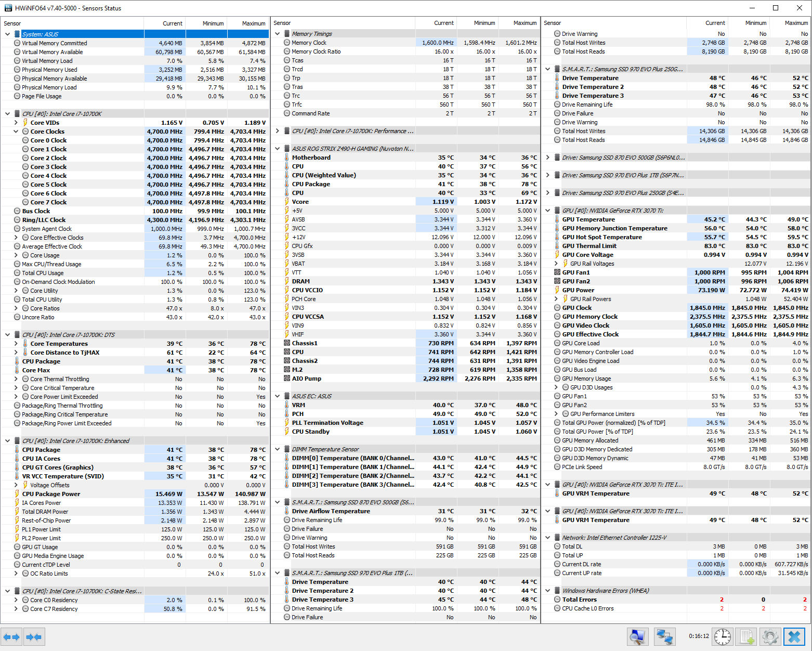Click Maximum column header above Memory Timings values
Viewport: 812px width, 651px height.
pos(519,23)
